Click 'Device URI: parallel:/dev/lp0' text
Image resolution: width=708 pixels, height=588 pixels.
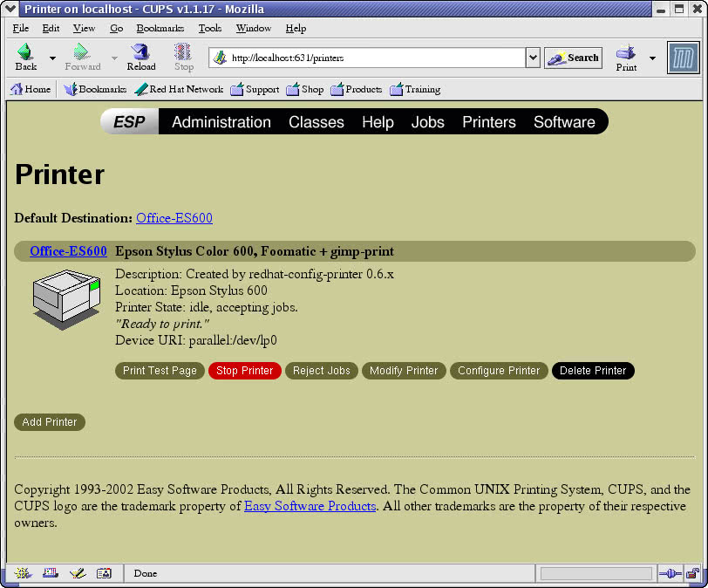point(196,340)
